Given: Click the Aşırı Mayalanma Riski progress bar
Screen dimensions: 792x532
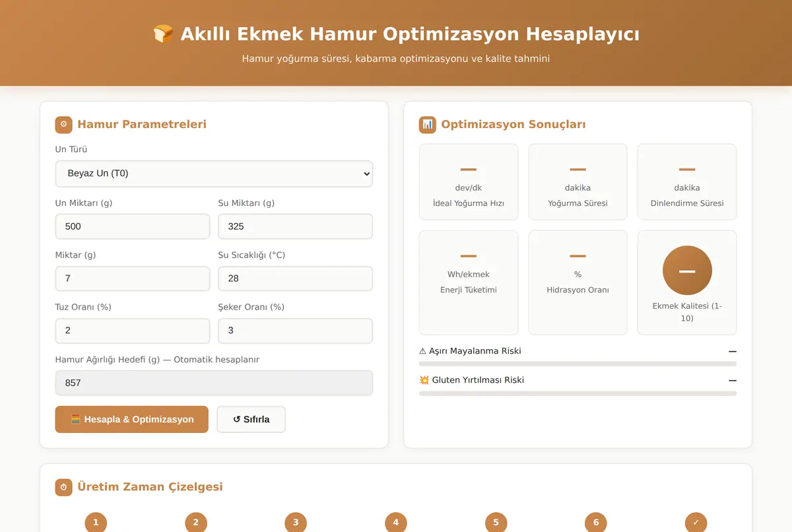Looking at the screenshot, I should tap(577, 364).
